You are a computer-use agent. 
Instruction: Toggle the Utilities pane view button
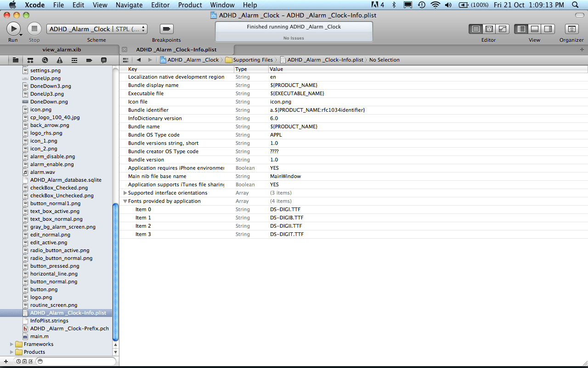[548, 29]
